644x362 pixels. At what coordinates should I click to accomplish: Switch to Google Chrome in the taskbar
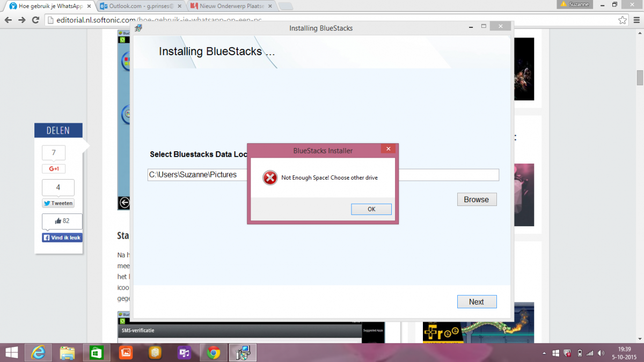[214, 352]
